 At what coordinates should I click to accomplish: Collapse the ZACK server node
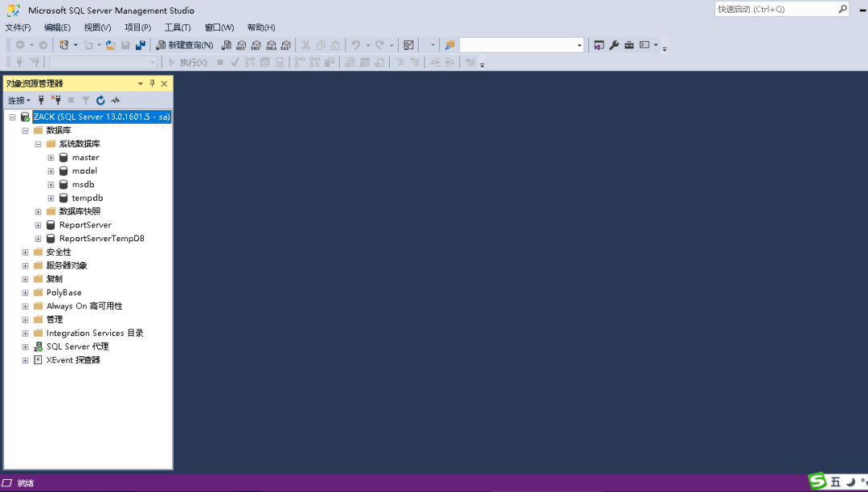[x=12, y=117]
